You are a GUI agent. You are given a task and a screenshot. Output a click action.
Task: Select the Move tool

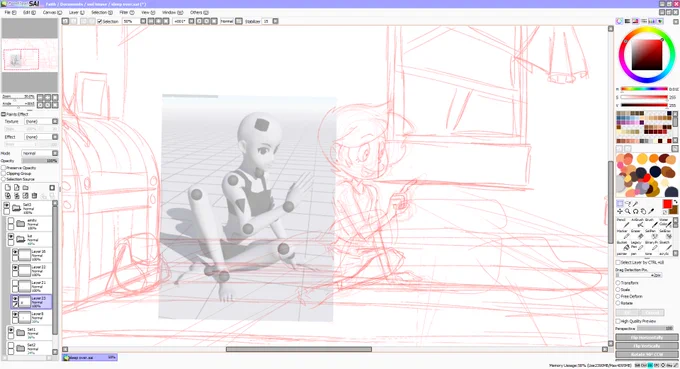[x=620, y=211]
